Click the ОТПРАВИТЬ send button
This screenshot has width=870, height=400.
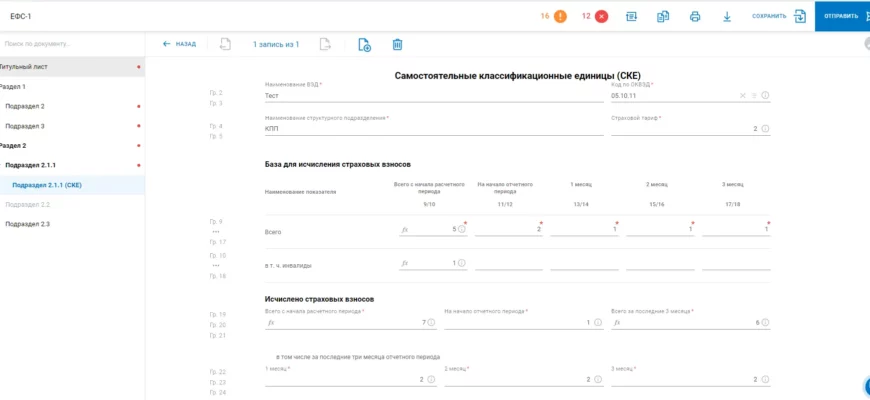pyautogui.click(x=842, y=16)
